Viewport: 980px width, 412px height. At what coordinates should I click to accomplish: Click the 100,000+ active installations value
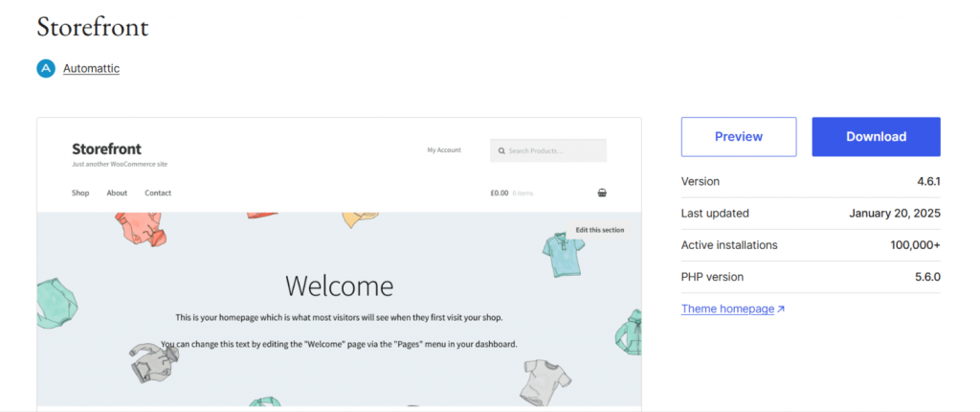pos(916,245)
